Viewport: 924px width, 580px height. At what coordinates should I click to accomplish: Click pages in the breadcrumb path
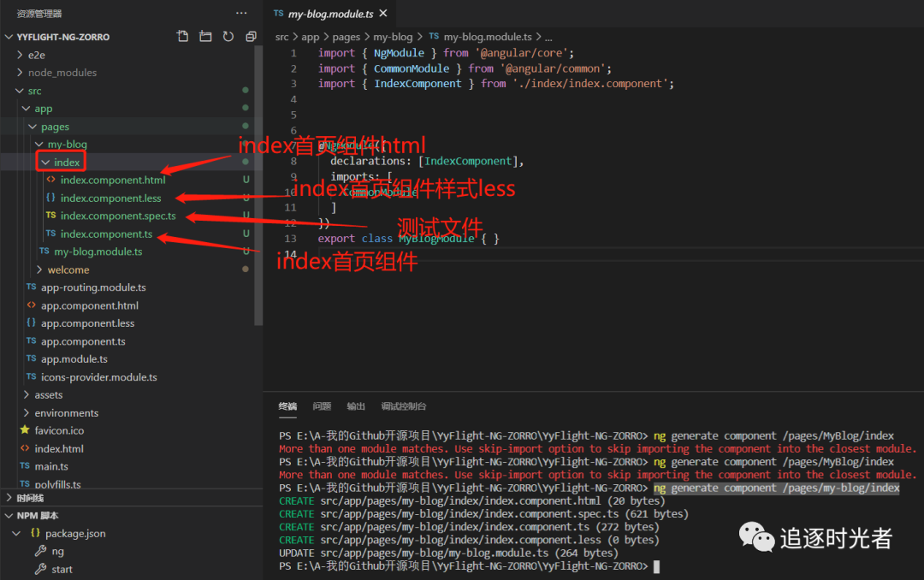[346, 37]
